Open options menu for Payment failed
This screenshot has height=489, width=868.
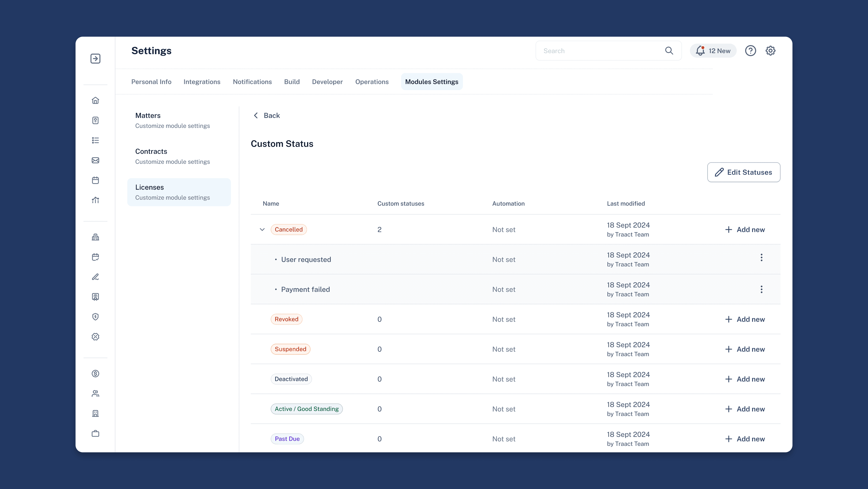tap(761, 289)
